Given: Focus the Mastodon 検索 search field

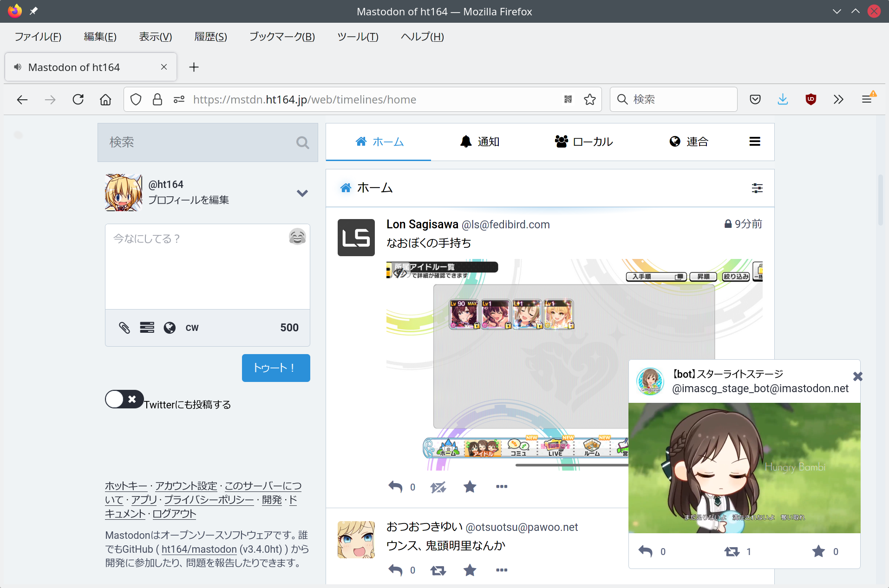Looking at the screenshot, I should tap(208, 142).
